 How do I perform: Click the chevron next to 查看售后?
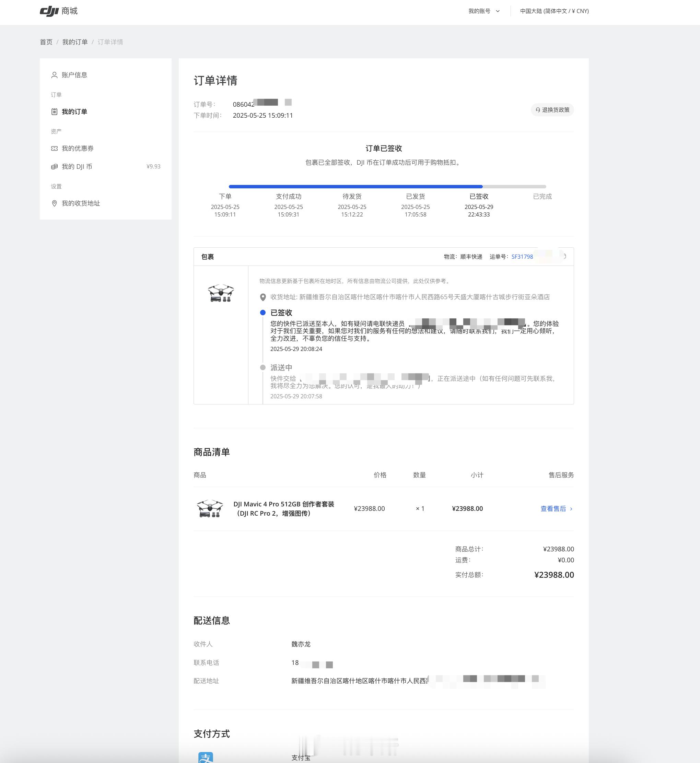[571, 509]
